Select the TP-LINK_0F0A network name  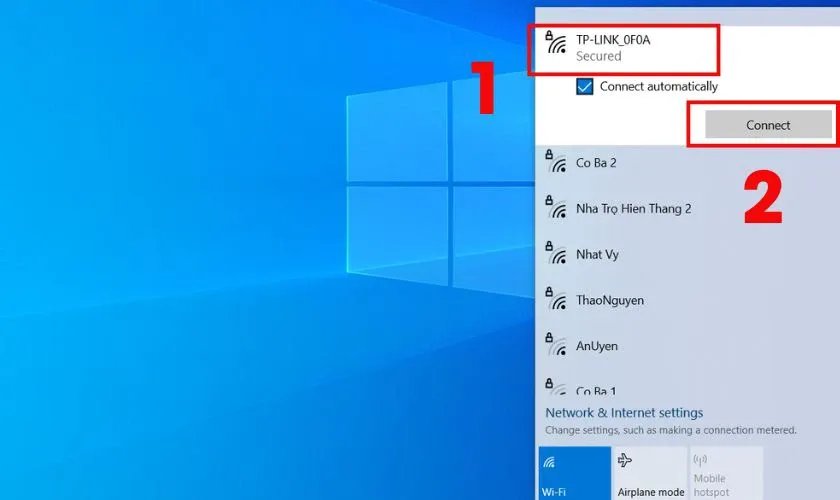pos(620,40)
